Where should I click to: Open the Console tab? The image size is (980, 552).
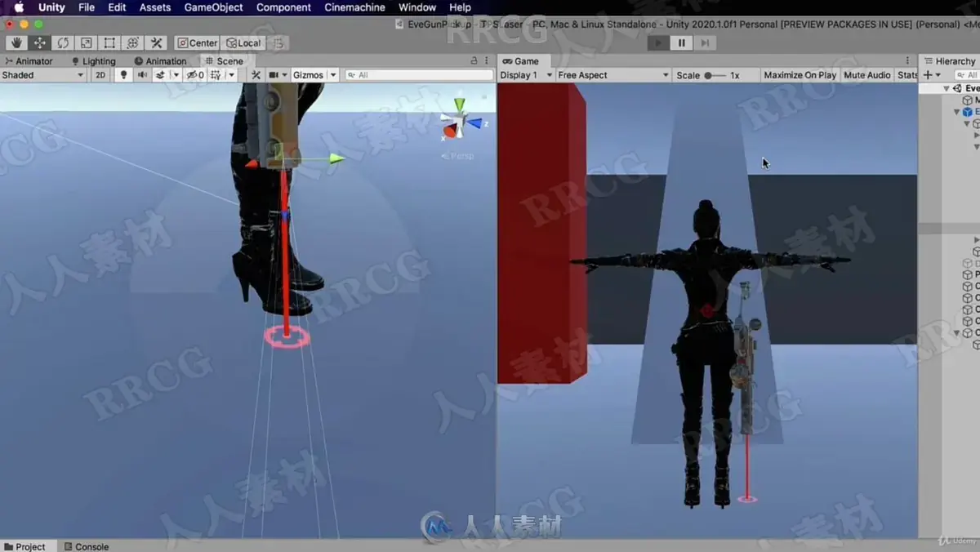click(87, 546)
